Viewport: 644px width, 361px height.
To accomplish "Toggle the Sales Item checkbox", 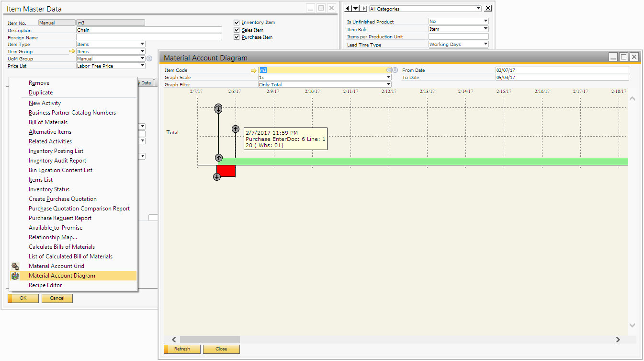I will [x=237, y=30].
